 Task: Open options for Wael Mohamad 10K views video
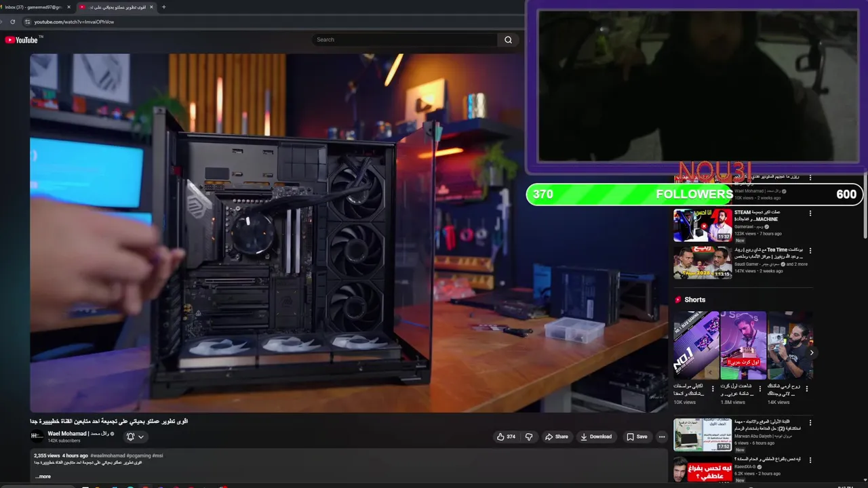point(810,178)
